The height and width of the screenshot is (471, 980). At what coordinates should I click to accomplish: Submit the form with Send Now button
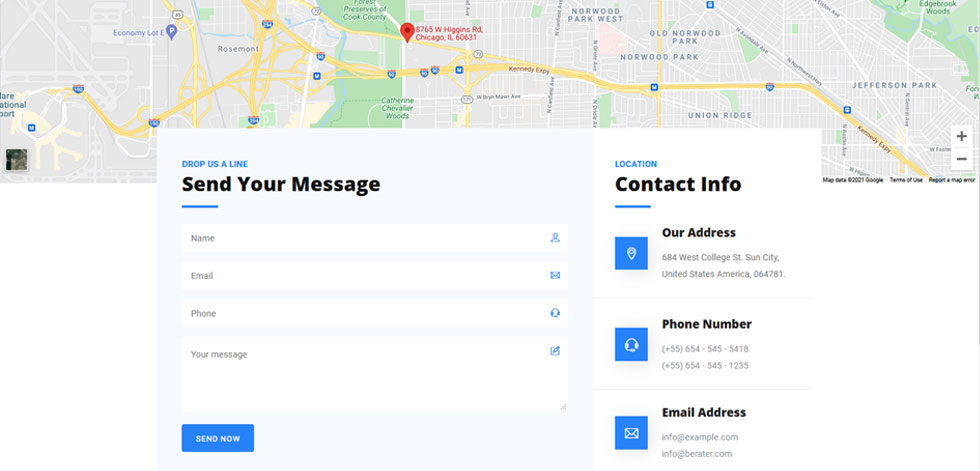[218, 438]
